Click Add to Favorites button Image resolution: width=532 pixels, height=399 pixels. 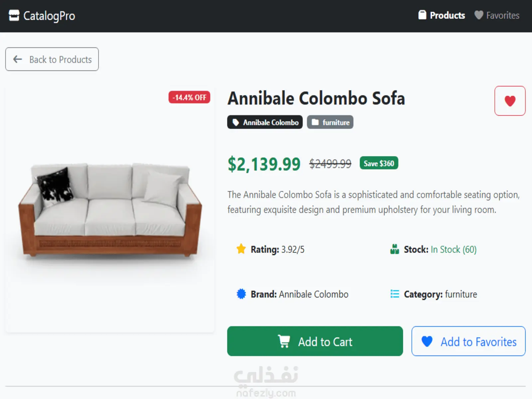point(468,341)
